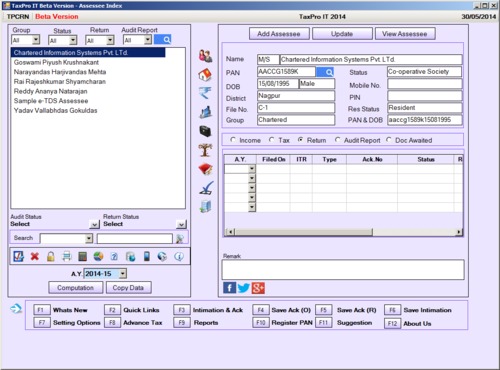Click the Mobile No. input field
The image size is (500, 370).
[425, 84]
